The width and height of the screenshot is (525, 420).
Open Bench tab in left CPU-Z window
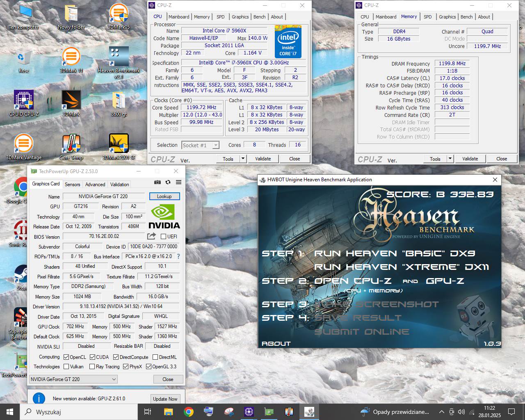click(259, 17)
